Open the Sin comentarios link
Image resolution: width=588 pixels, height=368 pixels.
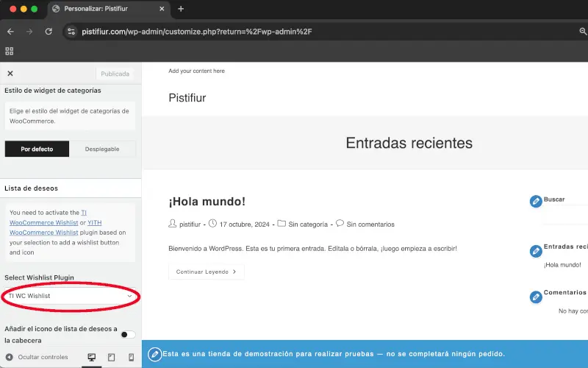click(x=370, y=224)
